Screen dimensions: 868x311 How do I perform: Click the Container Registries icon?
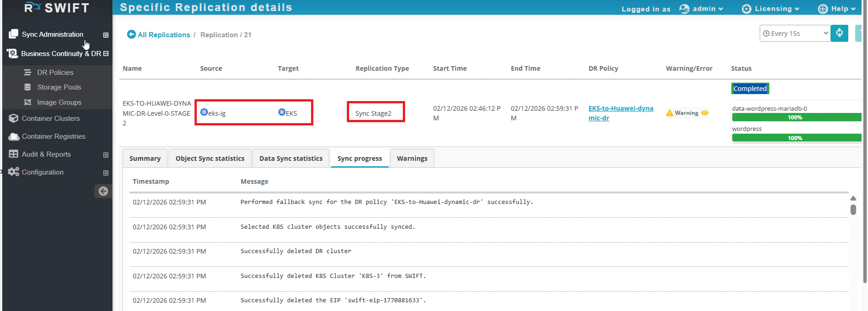[14, 136]
